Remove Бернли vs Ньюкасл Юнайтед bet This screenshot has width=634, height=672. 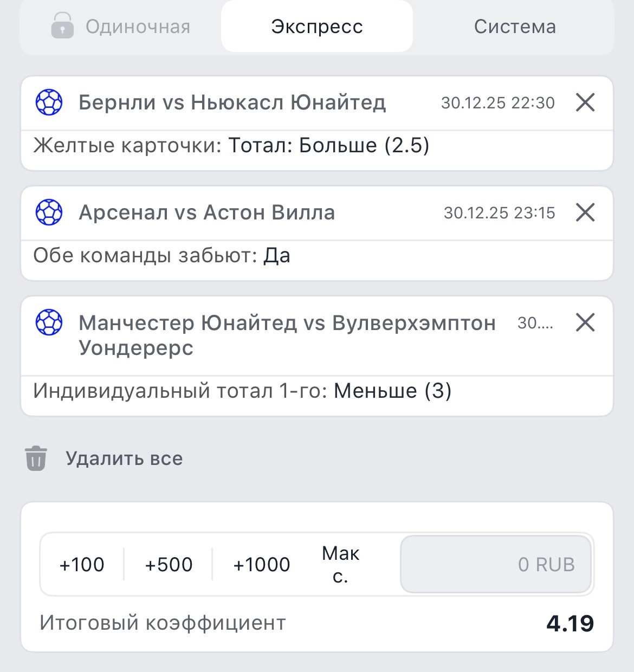click(x=585, y=102)
